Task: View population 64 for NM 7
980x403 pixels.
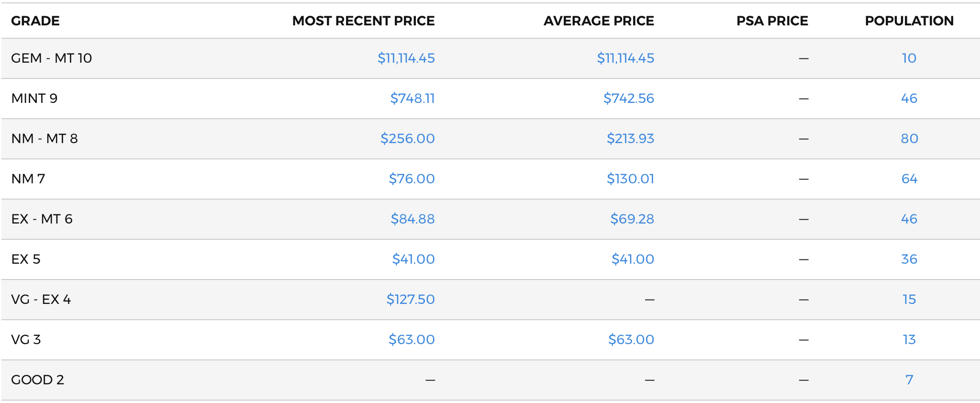Action: coord(909,179)
